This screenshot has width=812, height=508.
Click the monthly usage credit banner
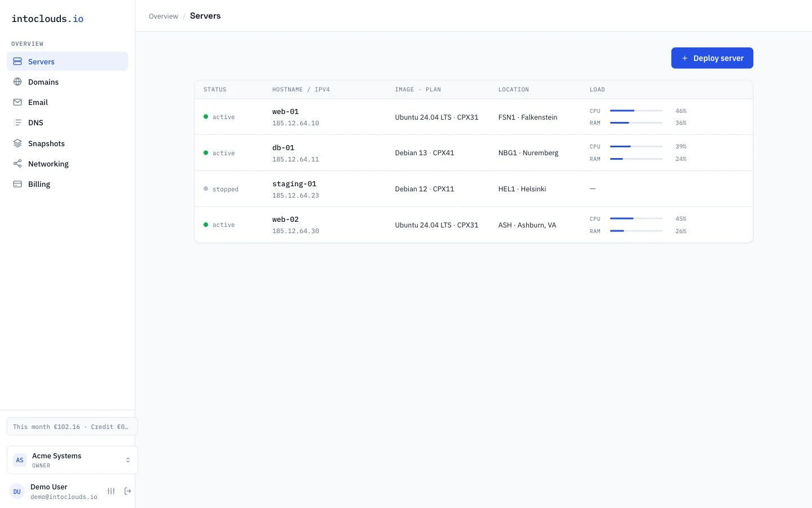[x=72, y=427]
